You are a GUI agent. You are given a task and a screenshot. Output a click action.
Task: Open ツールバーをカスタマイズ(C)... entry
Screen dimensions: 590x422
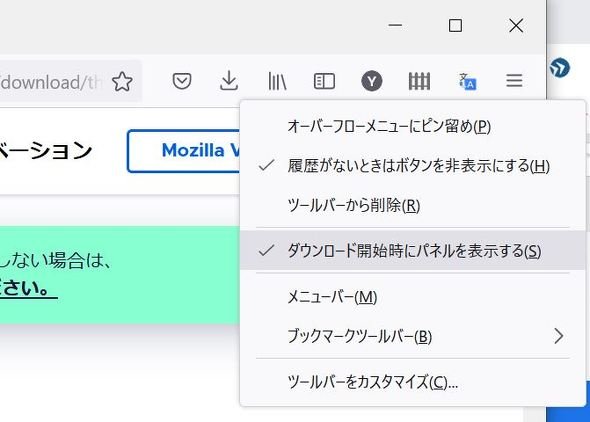(x=413, y=382)
